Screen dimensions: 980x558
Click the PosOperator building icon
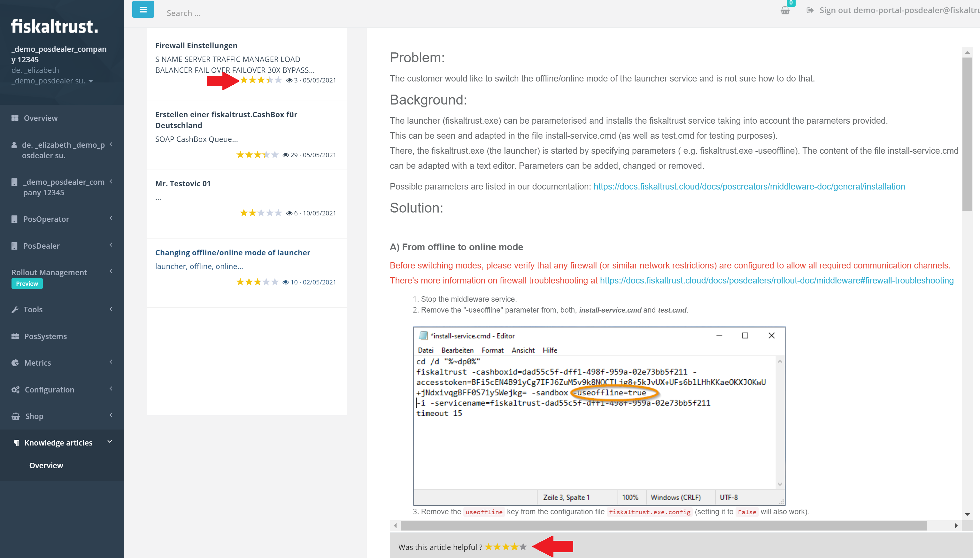15,219
